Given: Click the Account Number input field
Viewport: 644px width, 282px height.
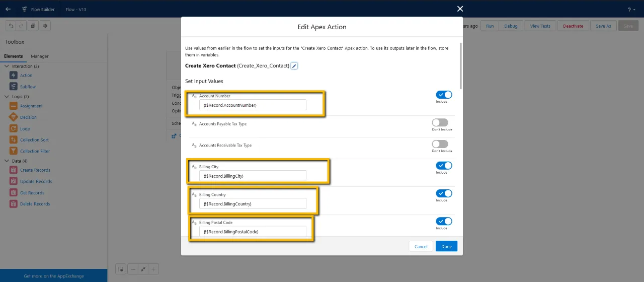Looking at the screenshot, I should (x=253, y=105).
